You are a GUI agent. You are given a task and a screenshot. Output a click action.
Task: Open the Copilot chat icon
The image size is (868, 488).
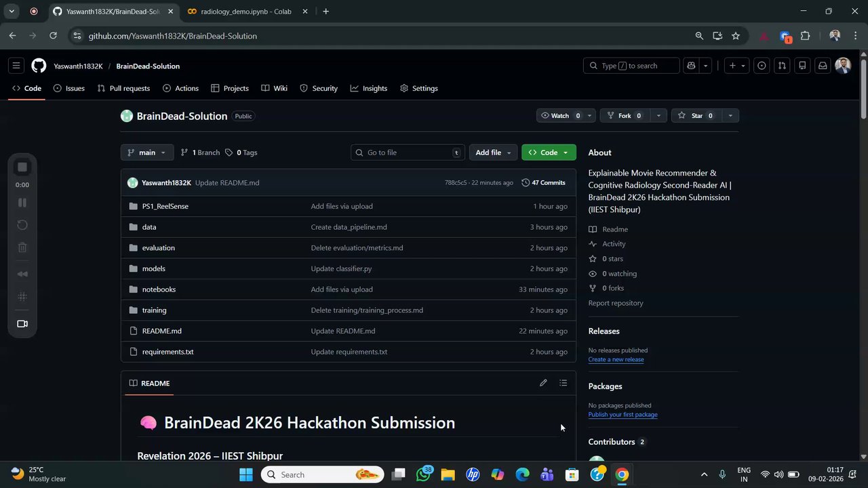tap(691, 66)
